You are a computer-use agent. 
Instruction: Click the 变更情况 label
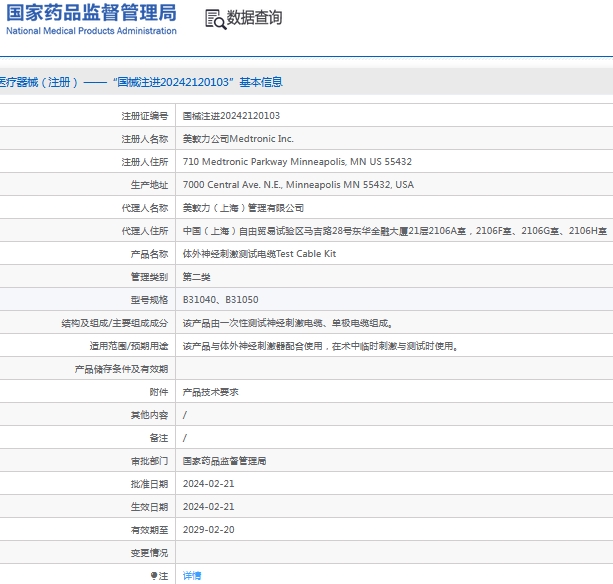click(149, 553)
